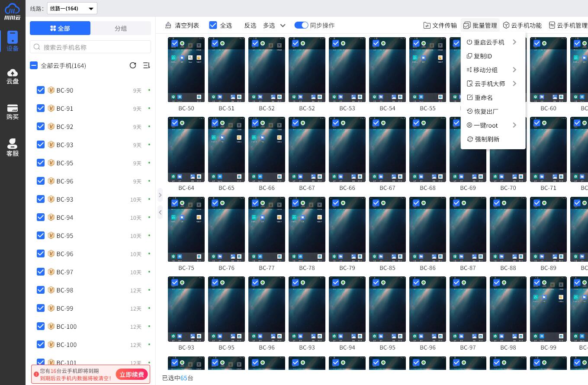Open the 线路一(164) line dropdown

(72, 8)
